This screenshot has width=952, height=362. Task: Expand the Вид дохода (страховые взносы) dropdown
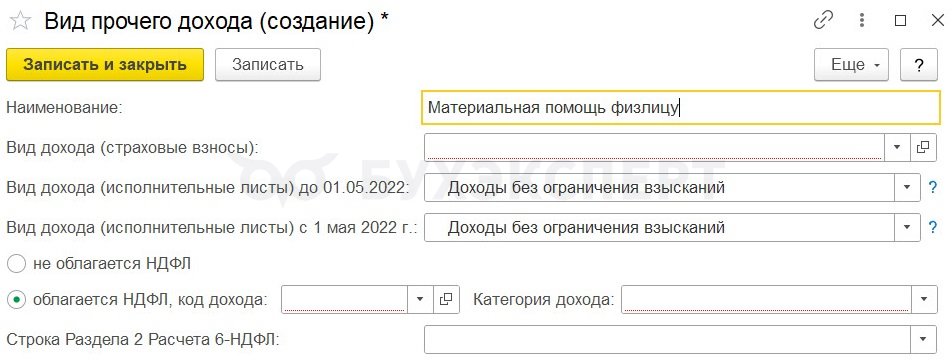897,147
